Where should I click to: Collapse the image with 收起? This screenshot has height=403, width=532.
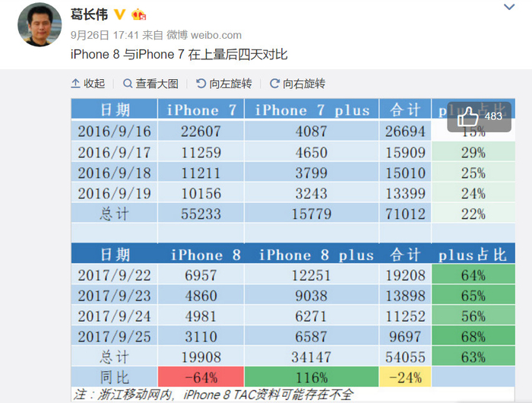click(x=88, y=84)
